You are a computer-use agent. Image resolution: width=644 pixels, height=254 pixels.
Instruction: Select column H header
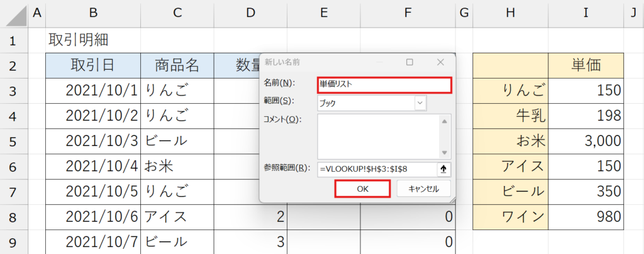[x=511, y=14]
